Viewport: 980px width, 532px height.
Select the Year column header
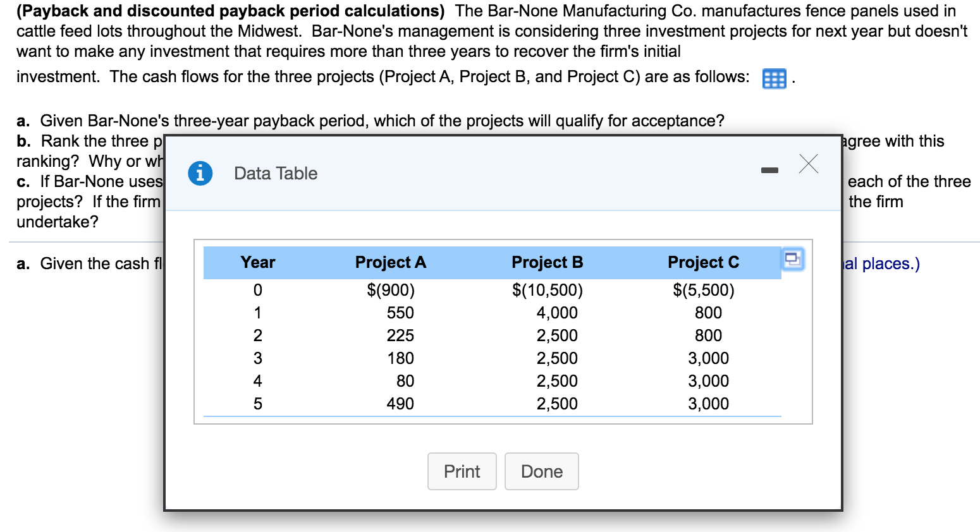258,262
